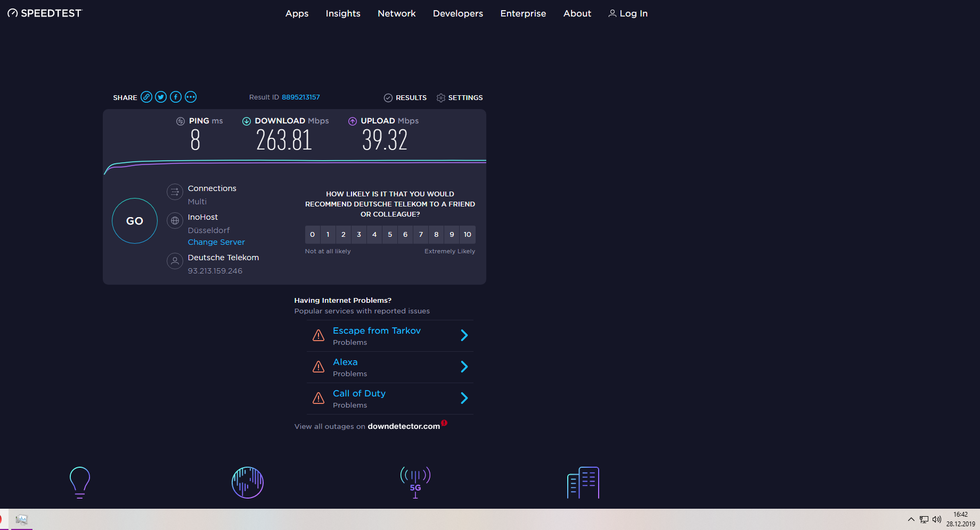Click the InoHost server globe icon
The image size is (980, 530).
[175, 220]
